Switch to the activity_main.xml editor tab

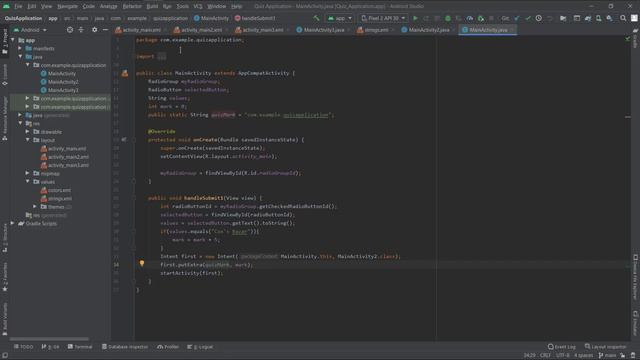(141, 30)
